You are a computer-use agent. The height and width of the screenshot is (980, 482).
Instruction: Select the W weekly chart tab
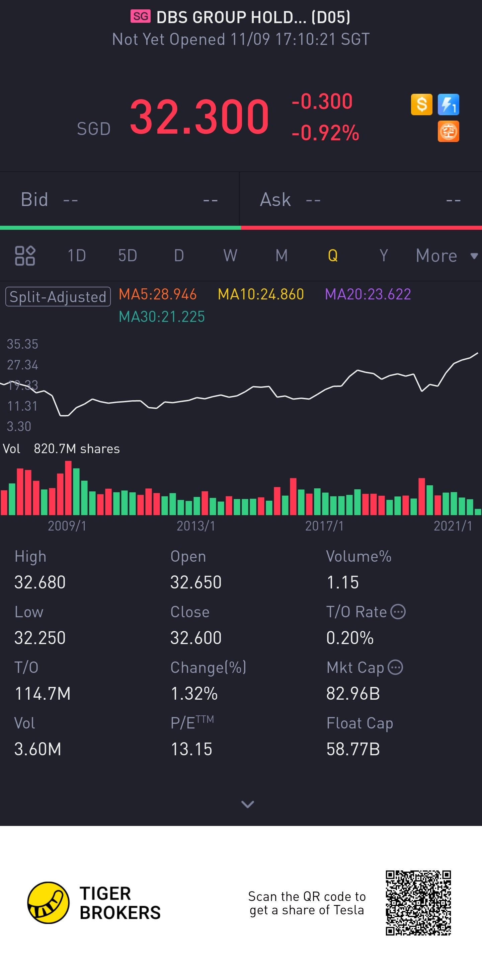tap(230, 255)
